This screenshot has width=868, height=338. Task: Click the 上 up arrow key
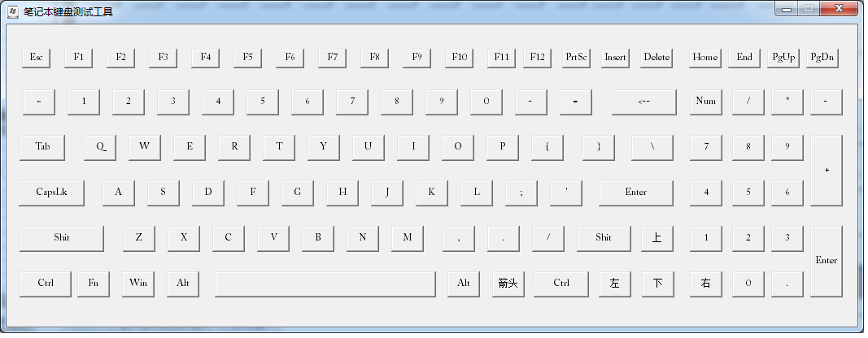click(x=656, y=238)
